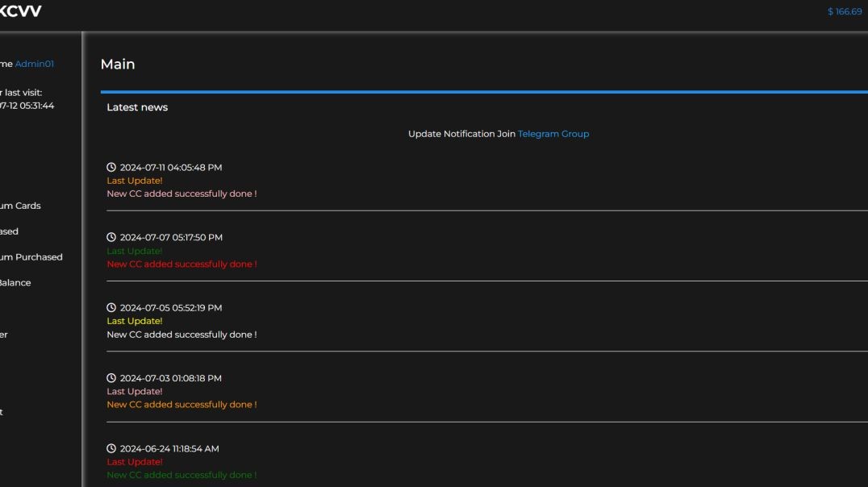The height and width of the screenshot is (487, 868).
Task: Click the clock icon beside 2024-07-07 05:17:50 PM
Action: (111, 237)
